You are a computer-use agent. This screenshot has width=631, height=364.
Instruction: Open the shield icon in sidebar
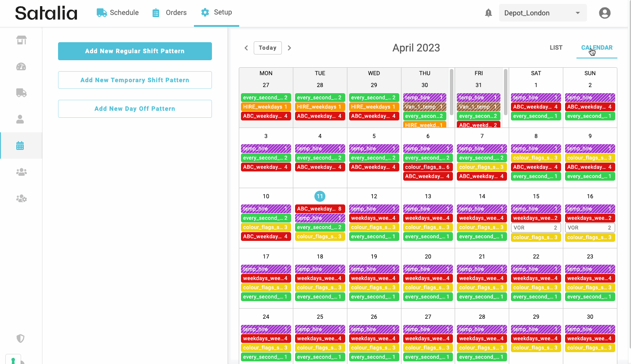(20, 339)
